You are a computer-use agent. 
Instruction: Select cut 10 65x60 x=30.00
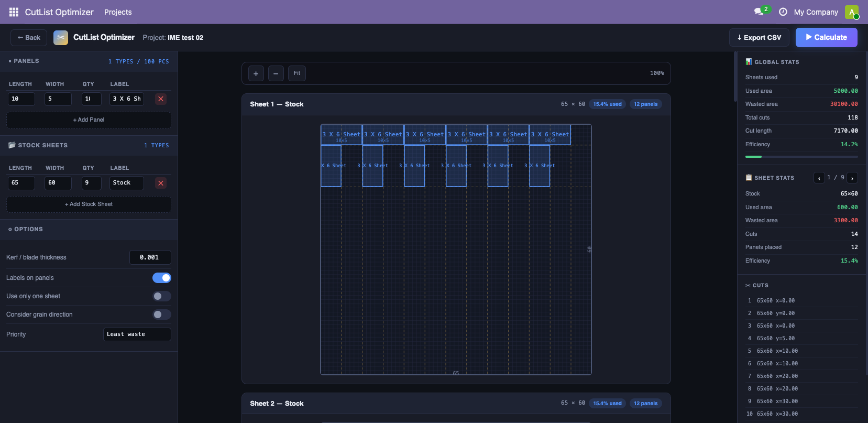point(801,414)
